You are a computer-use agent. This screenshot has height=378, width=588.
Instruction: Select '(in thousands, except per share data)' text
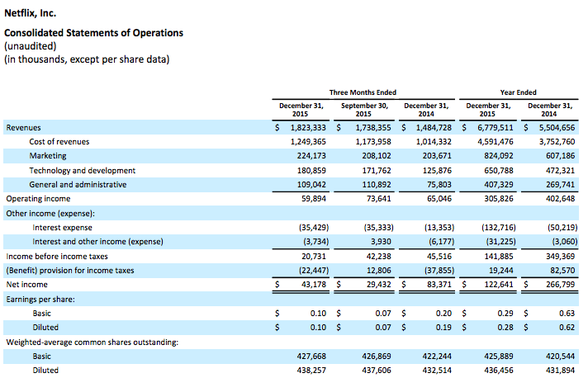pyautogui.click(x=87, y=59)
